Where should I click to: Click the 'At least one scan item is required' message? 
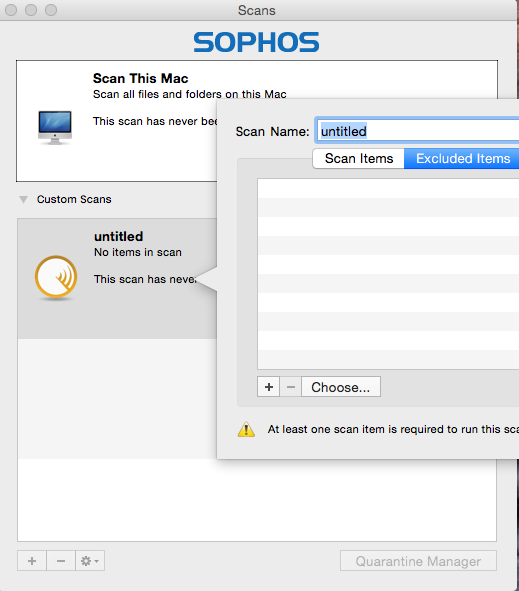pyautogui.click(x=393, y=429)
